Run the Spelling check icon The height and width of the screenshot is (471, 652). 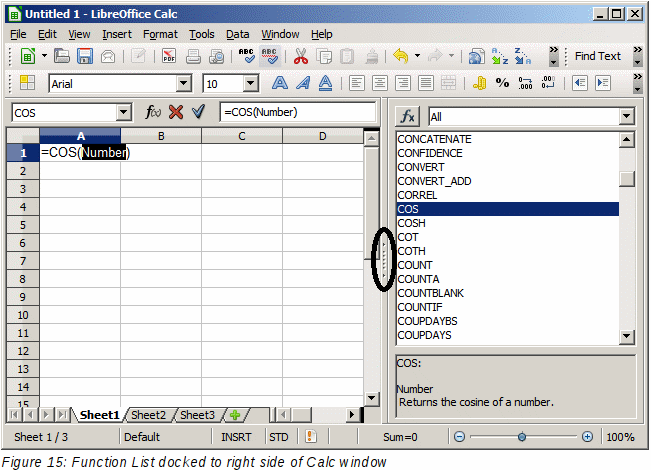tap(246, 56)
